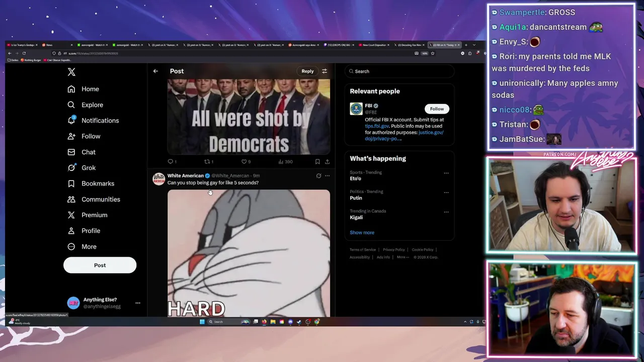Open the 'All were shot by Democrats' image
The width and height of the screenshot is (644, 362).
(249, 117)
